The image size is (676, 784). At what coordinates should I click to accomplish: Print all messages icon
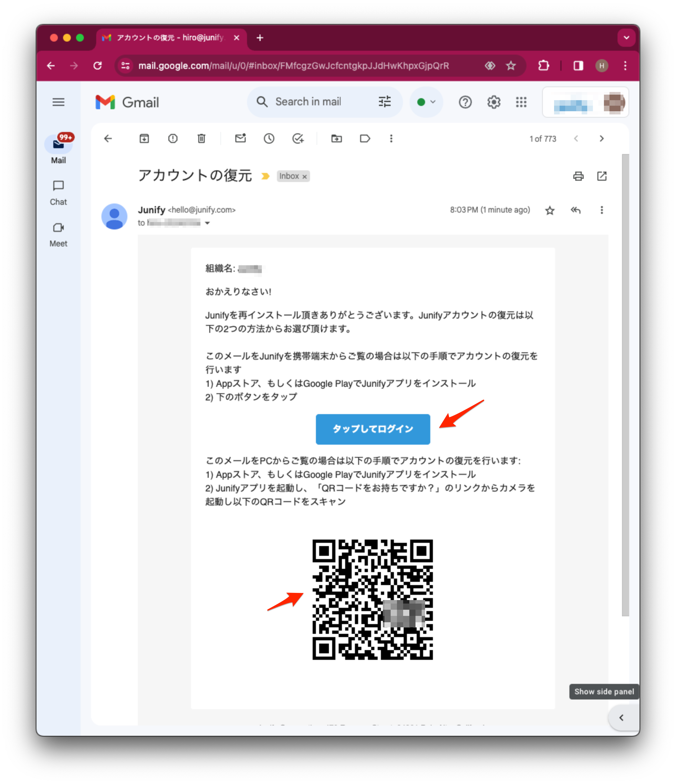[x=578, y=176]
